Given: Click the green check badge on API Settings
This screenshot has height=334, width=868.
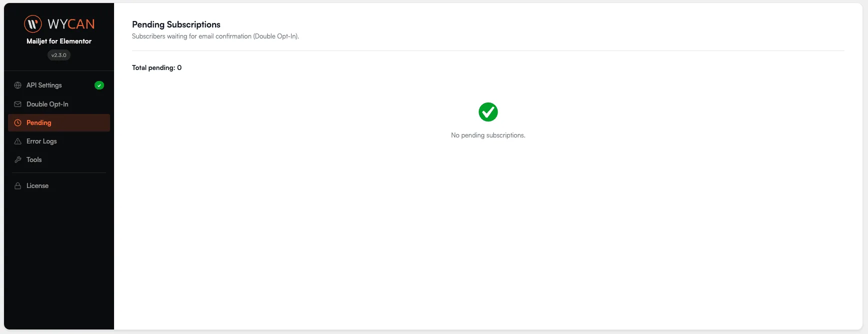Looking at the screenshot, I should (x=99, y=85).
